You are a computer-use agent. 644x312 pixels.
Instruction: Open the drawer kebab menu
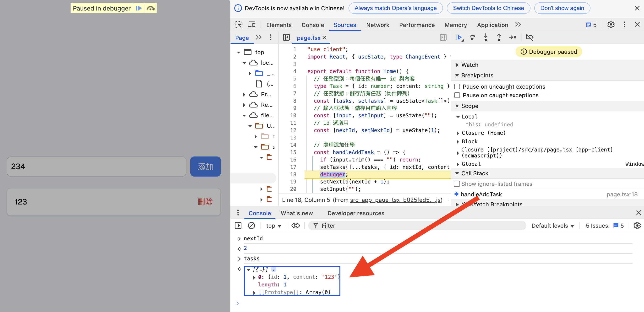(x=238, y=213)
